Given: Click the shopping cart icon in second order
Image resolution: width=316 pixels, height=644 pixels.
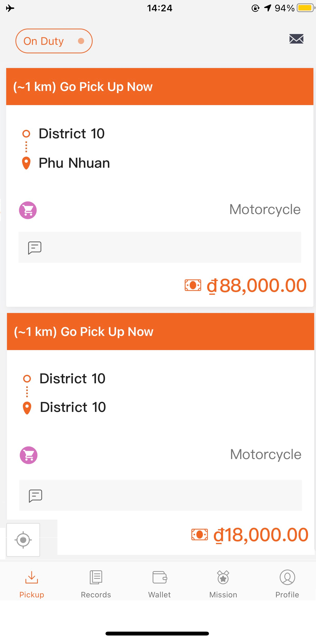Looking at the screenshot, I should (x=29, y=455).
